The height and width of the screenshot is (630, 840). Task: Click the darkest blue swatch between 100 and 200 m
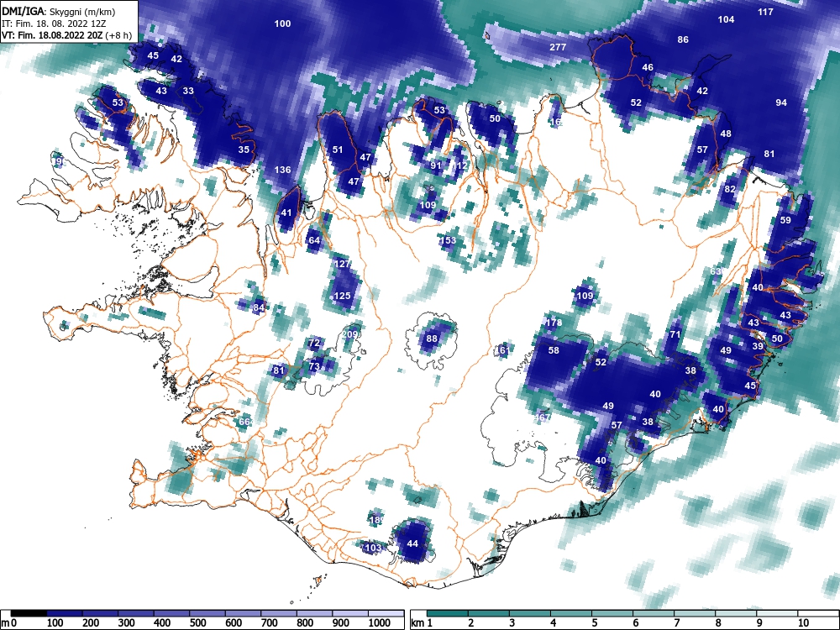click(65, 613)
